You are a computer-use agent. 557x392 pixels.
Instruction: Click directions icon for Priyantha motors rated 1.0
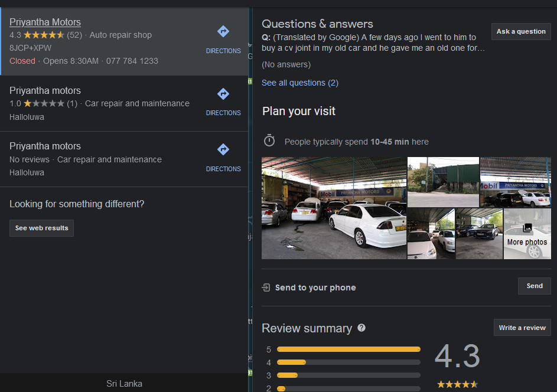pos(223,94)
